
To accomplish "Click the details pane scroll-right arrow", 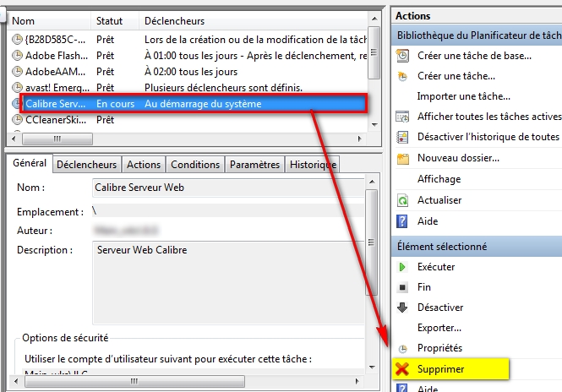I will pyautogui.click(x=357, y=381).
